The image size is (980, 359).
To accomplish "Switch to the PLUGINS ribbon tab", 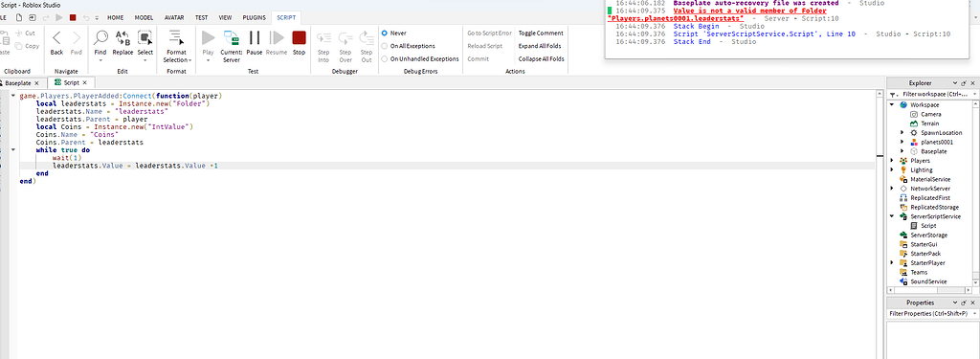I will [x=254, y=17].
